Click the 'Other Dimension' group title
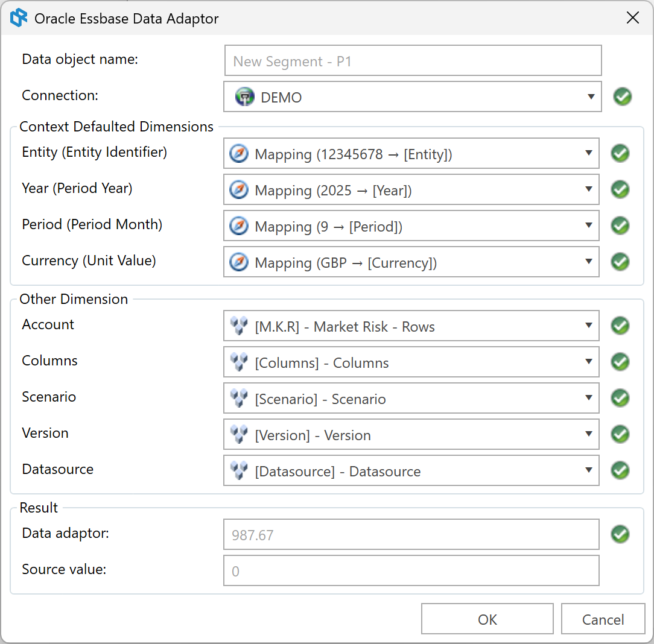654x644 pixels. point(74,299)
